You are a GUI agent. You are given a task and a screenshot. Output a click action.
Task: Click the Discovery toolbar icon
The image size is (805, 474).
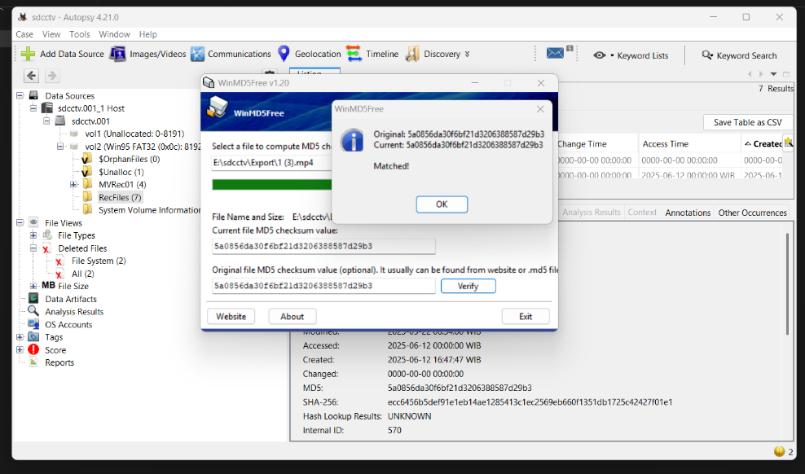click(x=413, y=54)
